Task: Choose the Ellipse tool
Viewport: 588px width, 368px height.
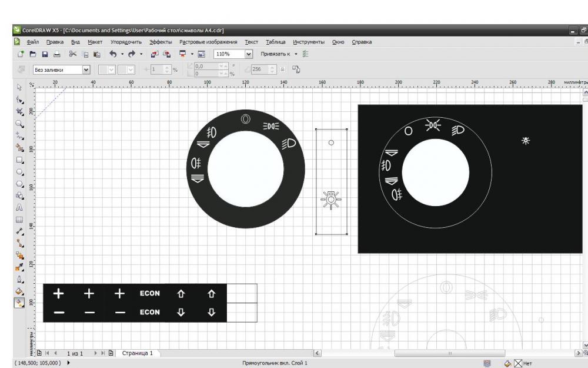Action: pos(19,172)
